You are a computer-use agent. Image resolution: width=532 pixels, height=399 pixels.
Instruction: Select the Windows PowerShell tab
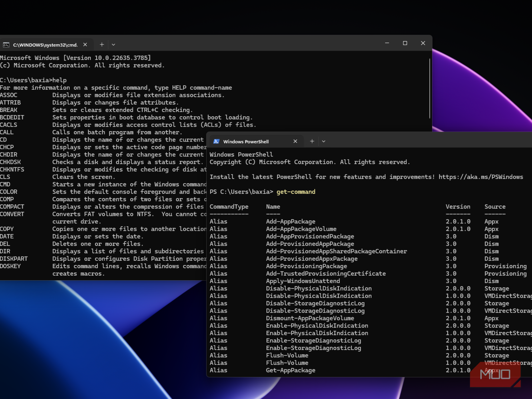pyautogui.click(x=246, y=142)
